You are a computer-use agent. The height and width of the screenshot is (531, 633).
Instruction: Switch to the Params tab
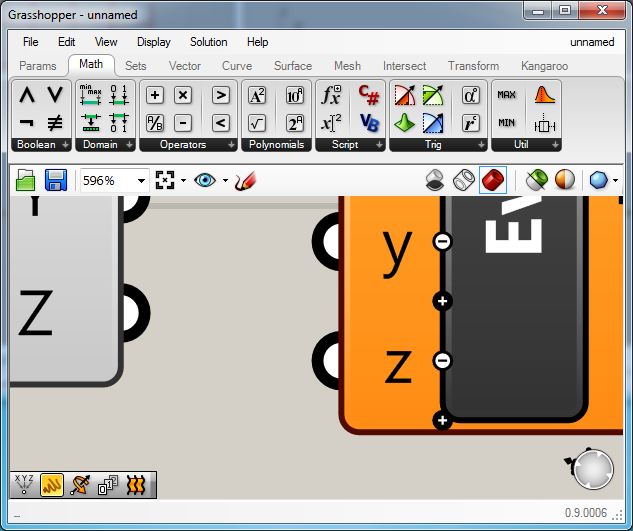click(x=38, y=66)
